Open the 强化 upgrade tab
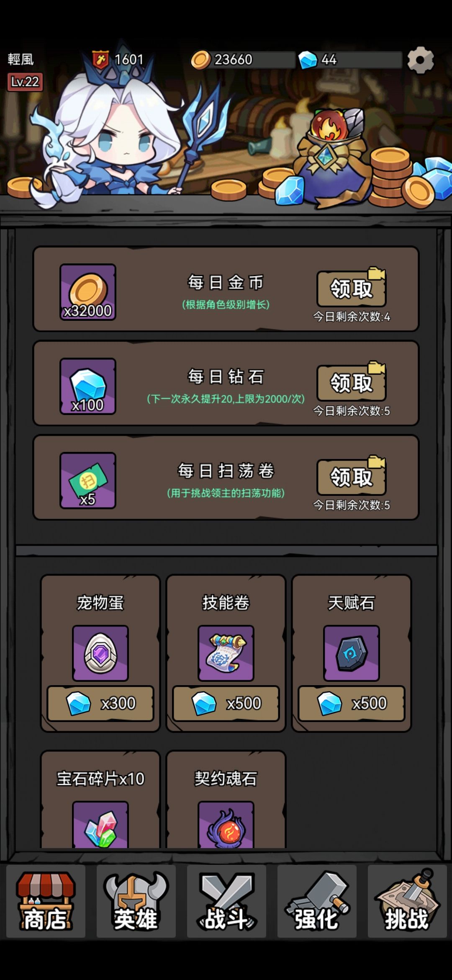452x980 pixels. point(317,901)
